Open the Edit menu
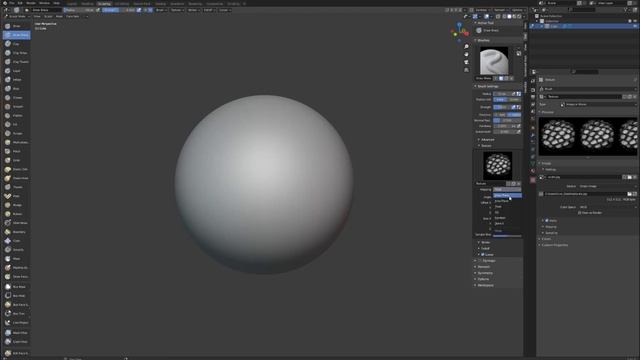 point(20,3)
